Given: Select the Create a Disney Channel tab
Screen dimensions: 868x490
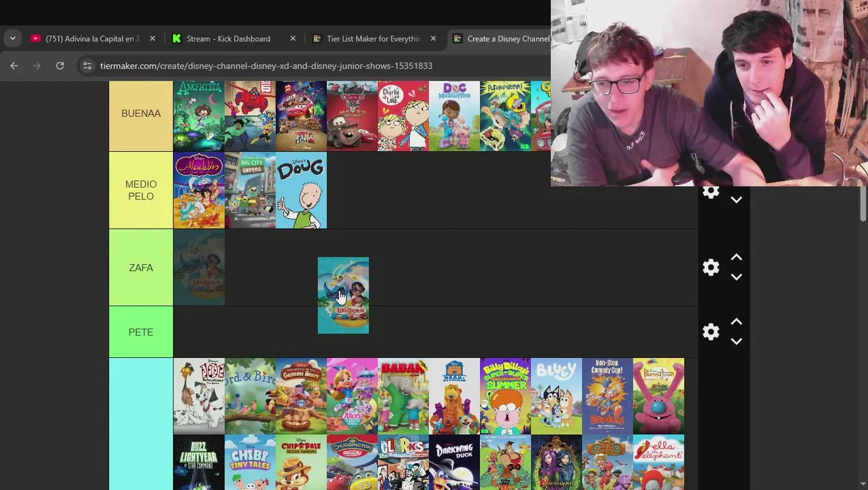Looking at the screenshot, I should [x=500, y=39].
